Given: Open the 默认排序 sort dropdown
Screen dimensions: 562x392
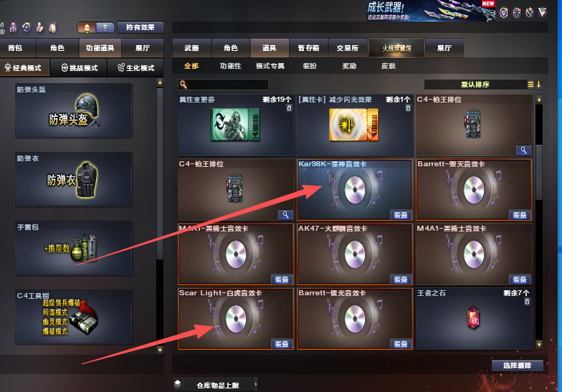Looking at the screenshot, I should tap(475, 85).
